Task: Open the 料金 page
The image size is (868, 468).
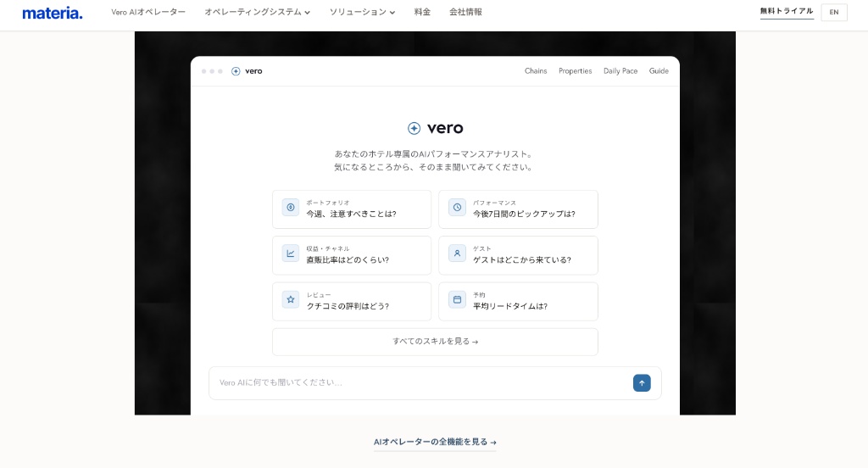Action: (422, 12)
